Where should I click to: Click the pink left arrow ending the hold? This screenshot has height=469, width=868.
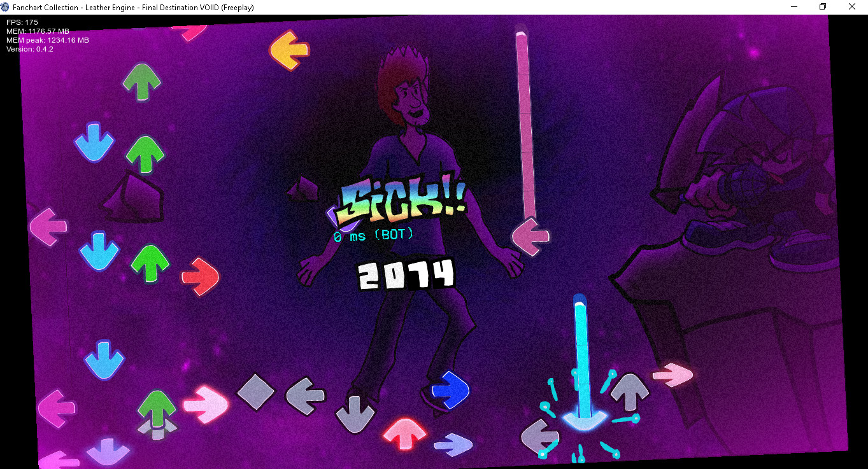(530, 237)
